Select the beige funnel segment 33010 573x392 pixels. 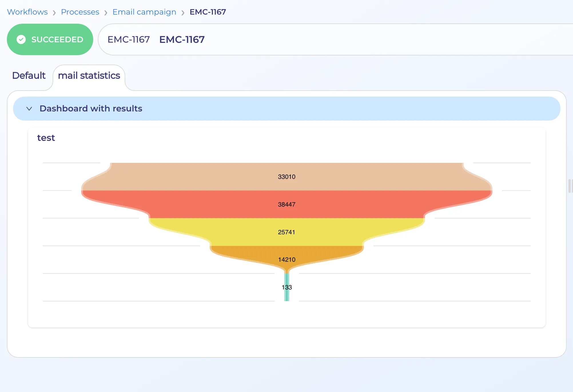[287, 177]
